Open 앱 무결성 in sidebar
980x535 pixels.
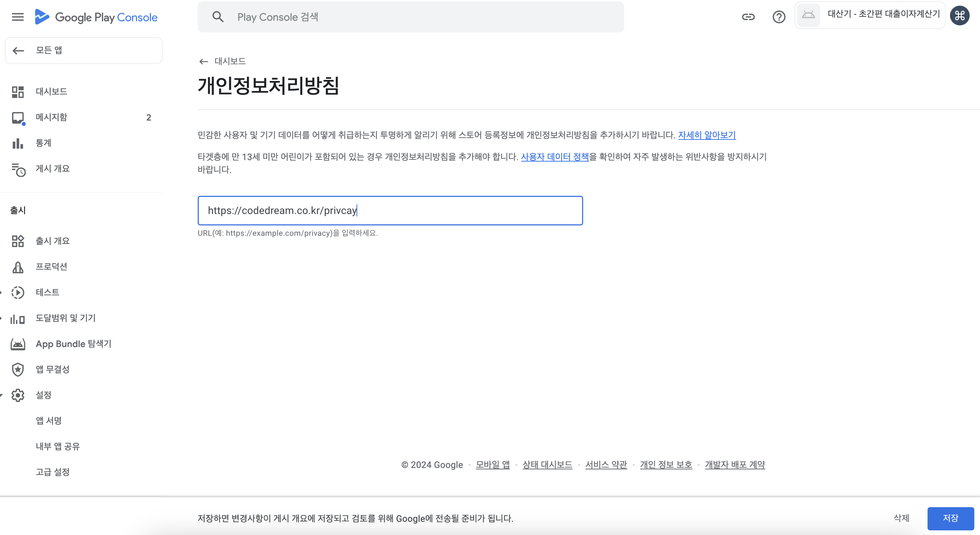(52, 370)
